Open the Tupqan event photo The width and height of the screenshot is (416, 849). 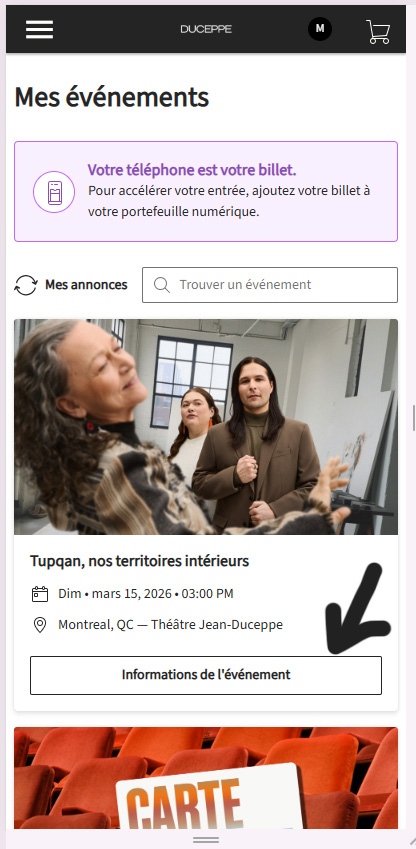(x=206, y=427)
